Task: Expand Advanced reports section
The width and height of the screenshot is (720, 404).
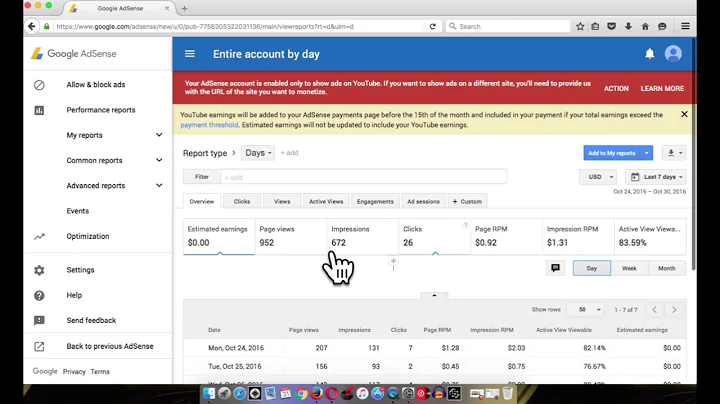Action: click(159, 185)
